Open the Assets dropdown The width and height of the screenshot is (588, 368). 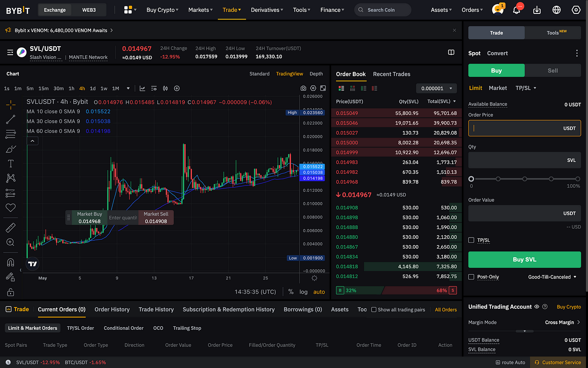pos(441,10)
